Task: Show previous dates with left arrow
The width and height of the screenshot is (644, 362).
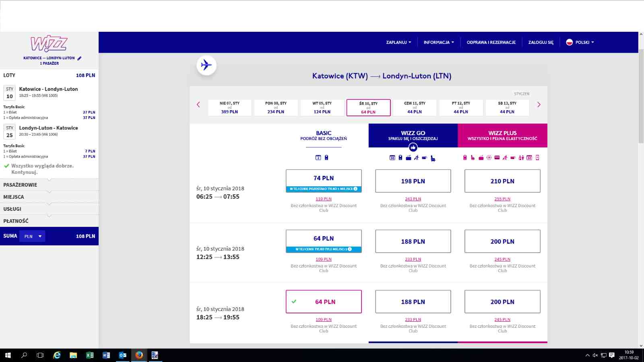Action: click(198, 105)
